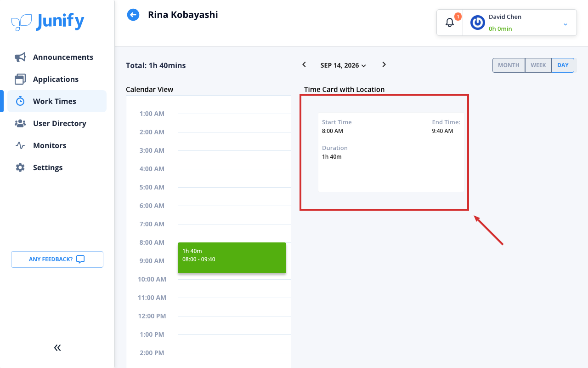Open the User Directory menu item
The image size is (588, 368).
click(x=57, y=123)
